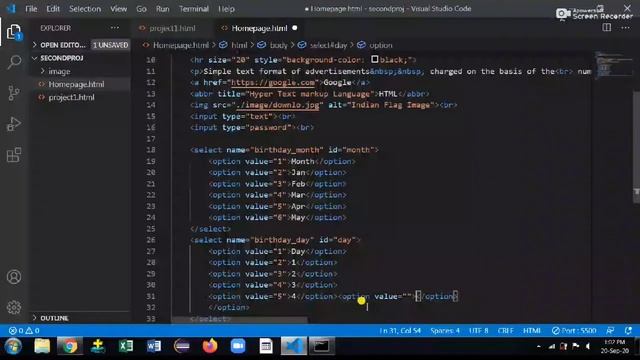Click html in the breadcrumb

239,45
